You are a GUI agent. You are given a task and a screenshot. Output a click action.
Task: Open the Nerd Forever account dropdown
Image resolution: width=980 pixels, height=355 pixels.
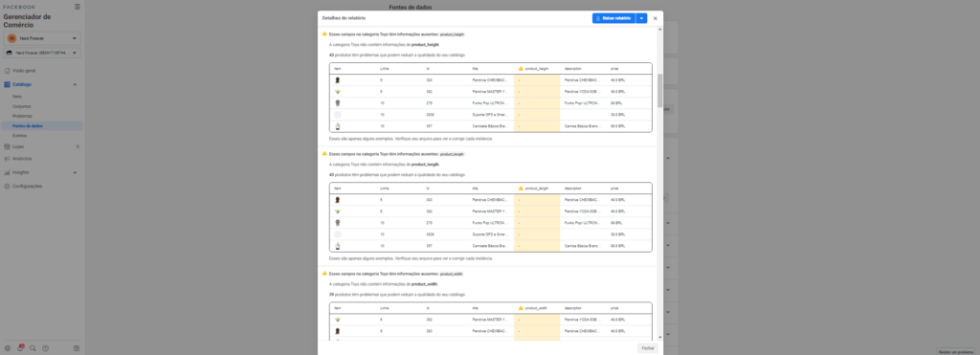coord(42,38)
